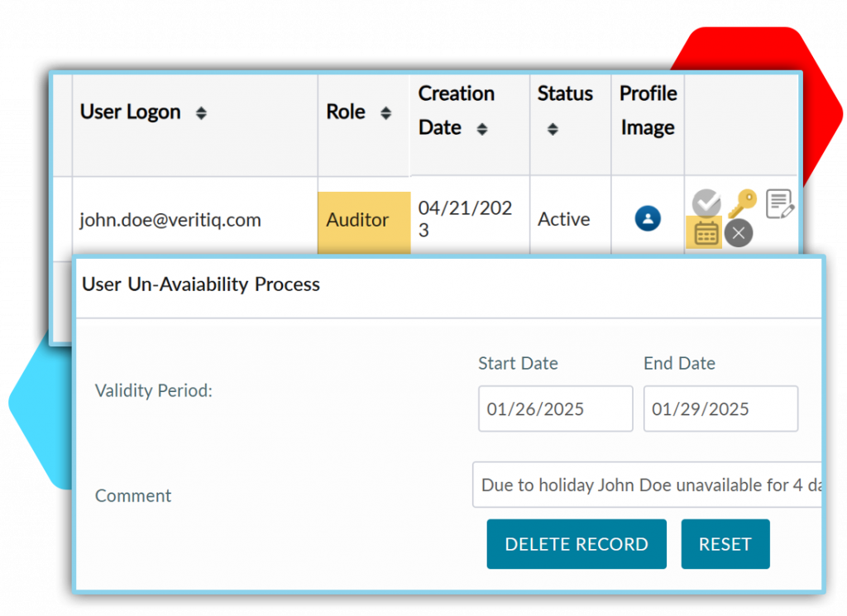Click the DELETE RECORD button
Viewport: 847px width, 616px height.
tap(577, 544)
